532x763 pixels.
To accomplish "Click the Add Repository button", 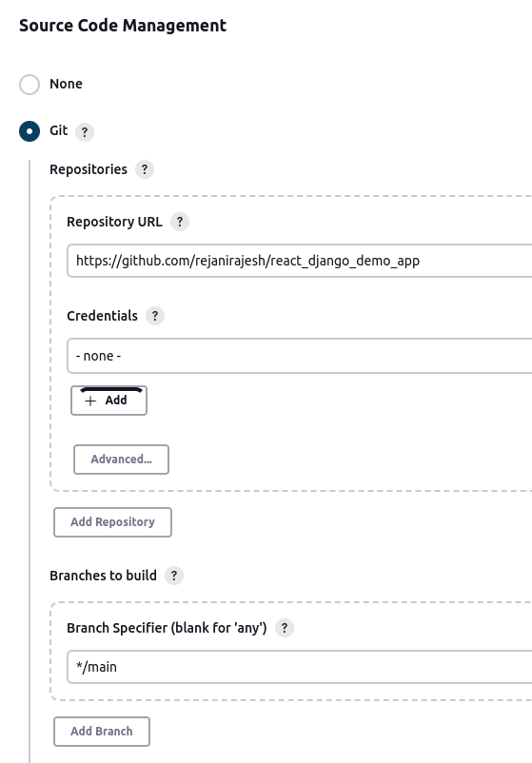I will 112,522.
